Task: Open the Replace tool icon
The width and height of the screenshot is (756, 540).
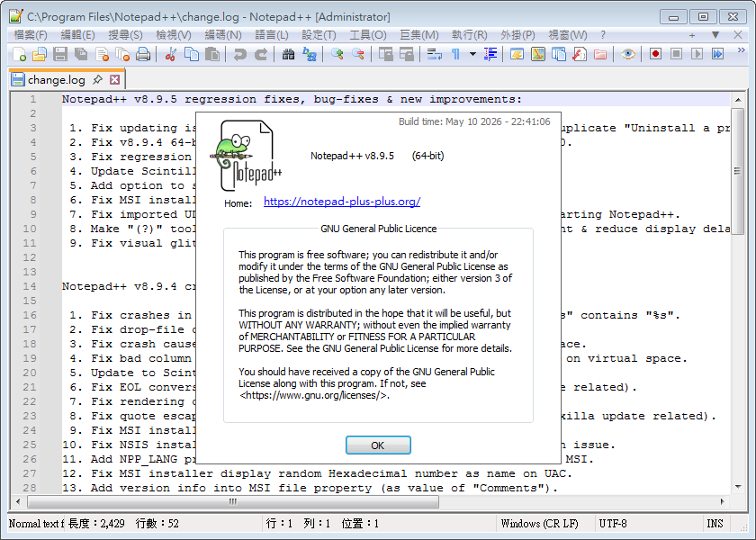Action: (x=309, y=54)
